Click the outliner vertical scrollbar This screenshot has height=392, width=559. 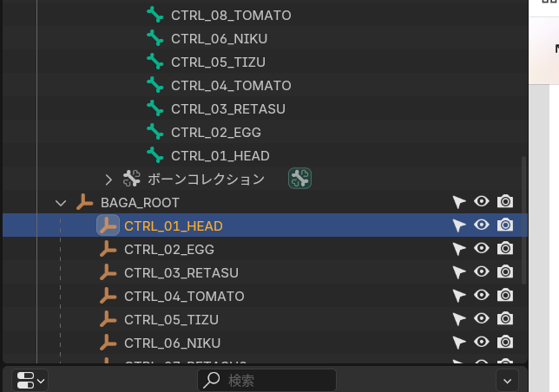pyautogui.click(x=523, y=217)
